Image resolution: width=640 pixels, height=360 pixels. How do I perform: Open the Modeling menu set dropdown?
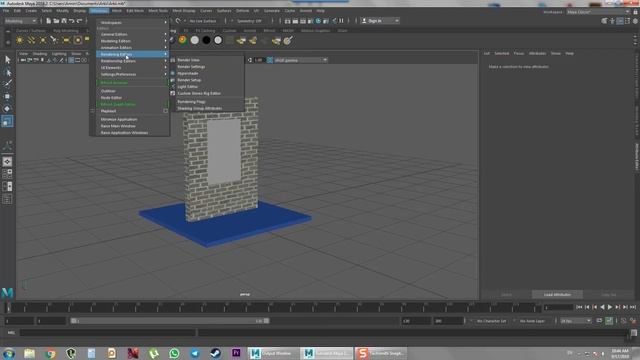(20, 21)
